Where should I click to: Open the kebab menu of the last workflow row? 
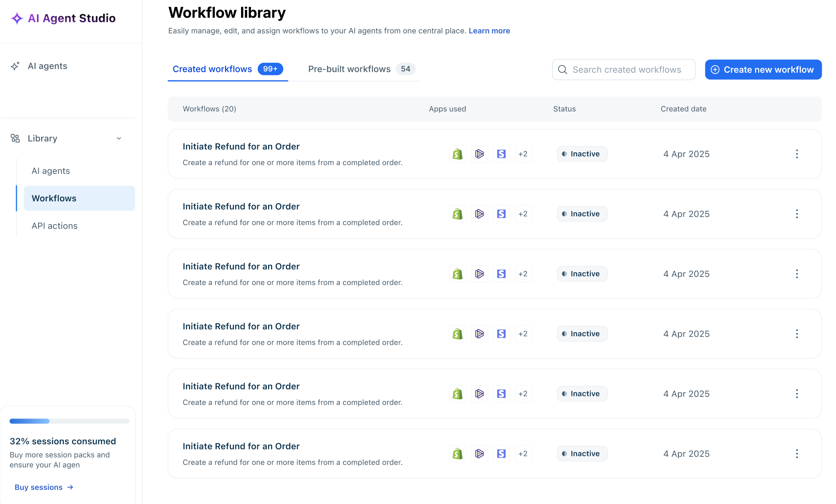[x=796, y=454]
